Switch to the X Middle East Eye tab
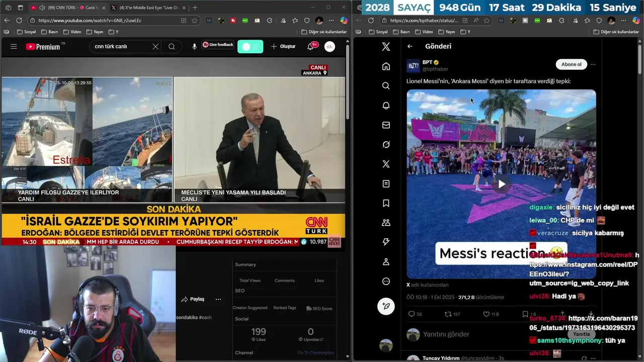644x362 pixels. [148, 8]
